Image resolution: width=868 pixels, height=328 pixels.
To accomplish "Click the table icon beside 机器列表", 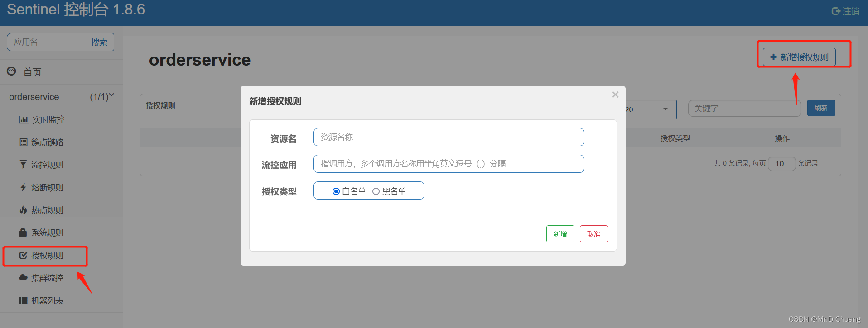I will coord(23,300).
